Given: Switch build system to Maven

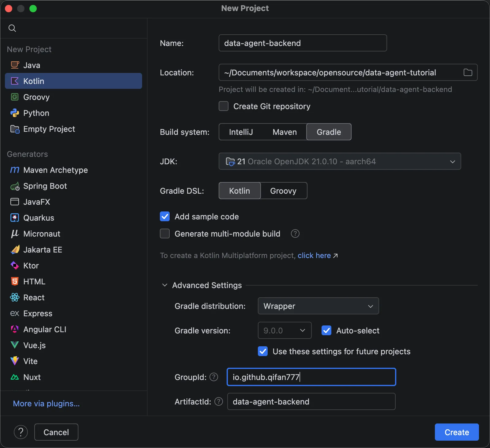Looking at the screenshot, I should pyautogui.click(x=284, y=132).
